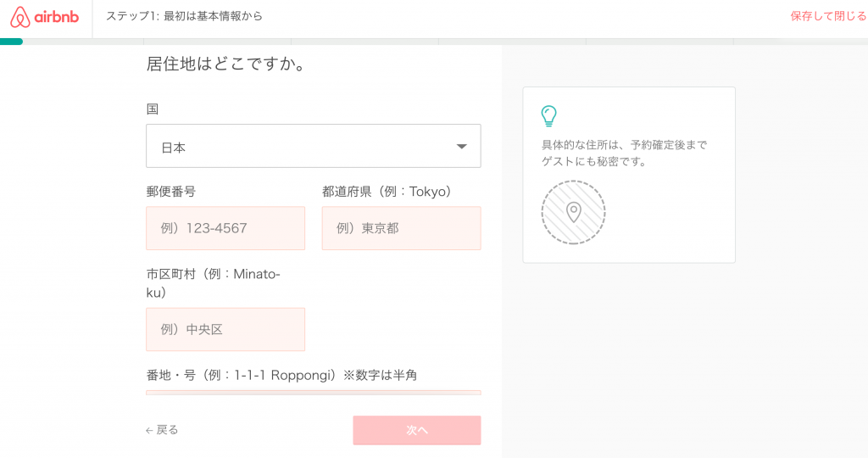This screenshot has width=868, height=458.
Task: Click the lightbulb tip icon
Action: tap(548, 116)
